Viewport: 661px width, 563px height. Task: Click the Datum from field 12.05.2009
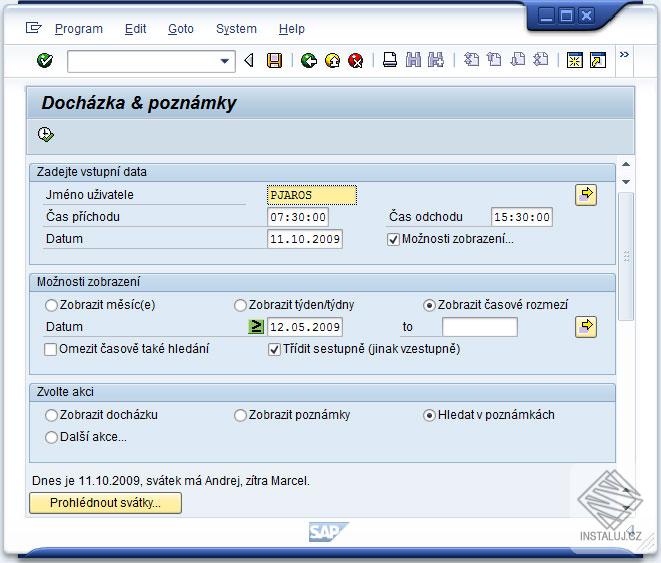click(305, 327)
